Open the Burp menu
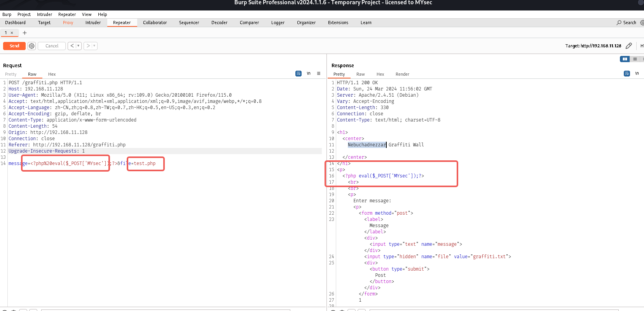The height and width of the screenshot is (311, 644). 7,14
